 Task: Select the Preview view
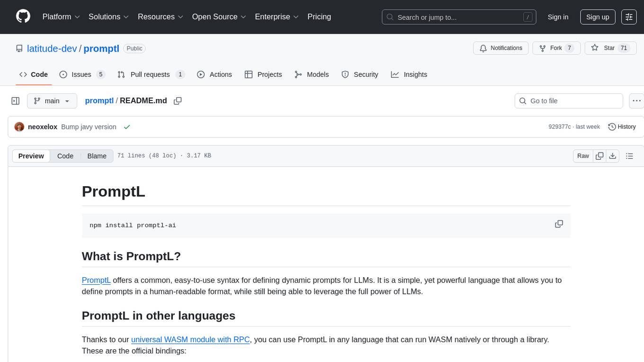tap(31, 156)
